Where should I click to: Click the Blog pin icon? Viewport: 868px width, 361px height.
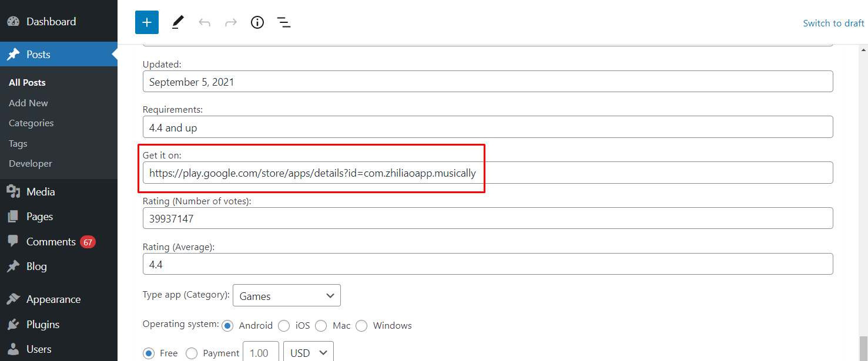[13, 266]
